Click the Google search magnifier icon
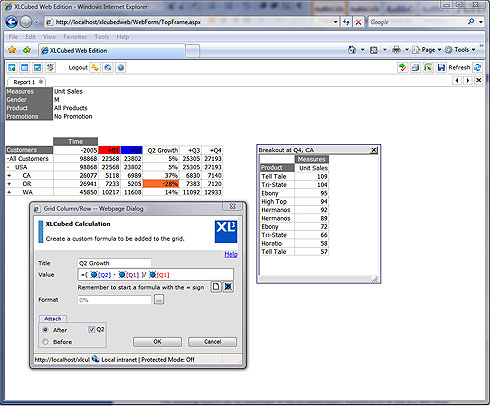This screenshot has width=490, height=406. coord(471,22)
